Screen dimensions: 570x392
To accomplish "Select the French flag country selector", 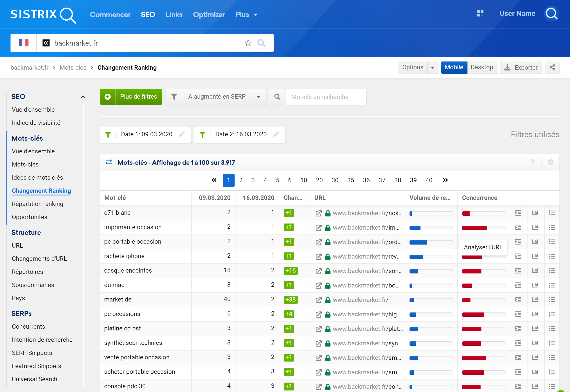I will (x=24, y=43).
